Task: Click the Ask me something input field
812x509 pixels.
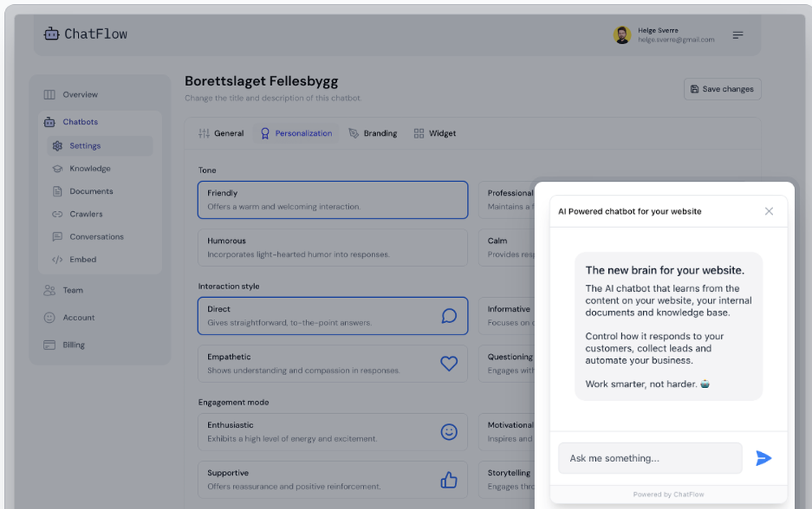Action: 650,458
